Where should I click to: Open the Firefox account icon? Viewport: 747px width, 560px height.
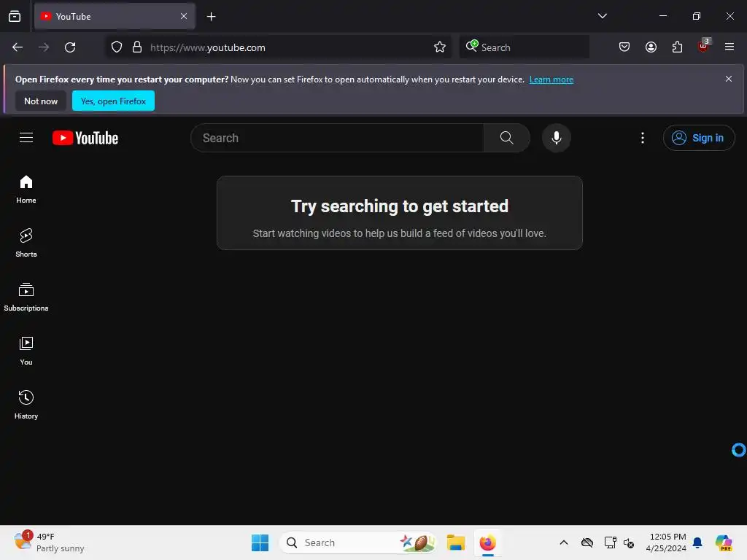click(651, 47)
